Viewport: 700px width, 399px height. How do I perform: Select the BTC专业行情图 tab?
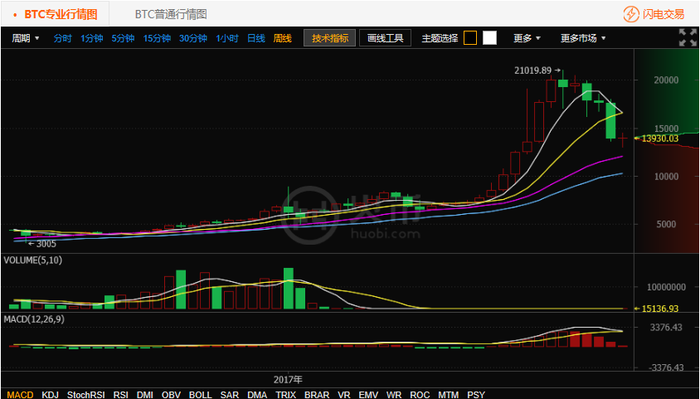pos(61,14)
